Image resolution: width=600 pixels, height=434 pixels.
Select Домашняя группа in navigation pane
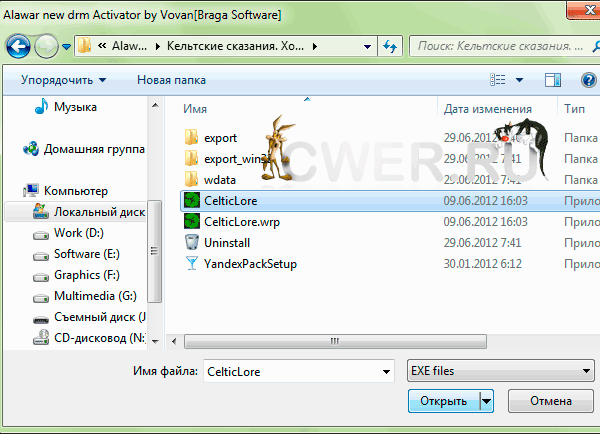[x=94, y=149]
